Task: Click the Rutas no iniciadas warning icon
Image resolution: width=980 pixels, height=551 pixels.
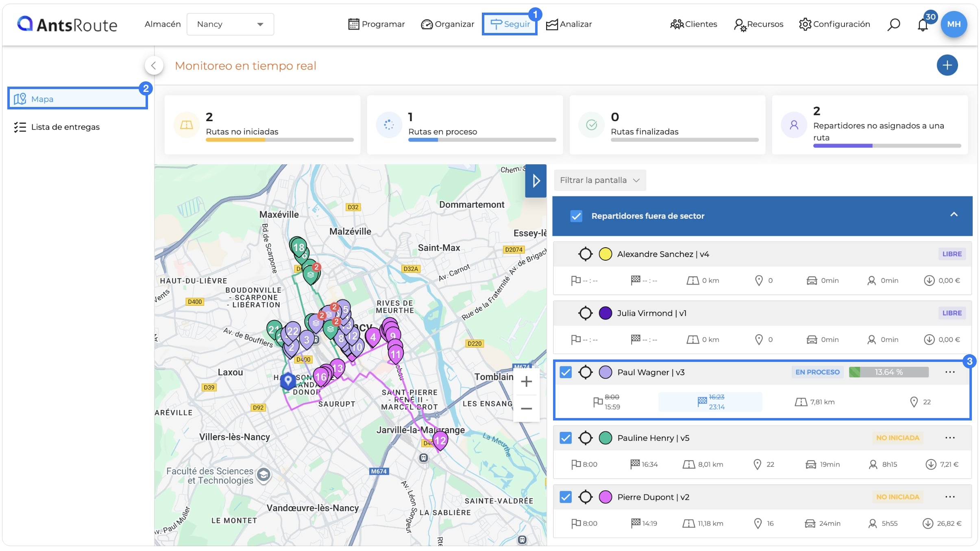Action: (x=186, y=125)
